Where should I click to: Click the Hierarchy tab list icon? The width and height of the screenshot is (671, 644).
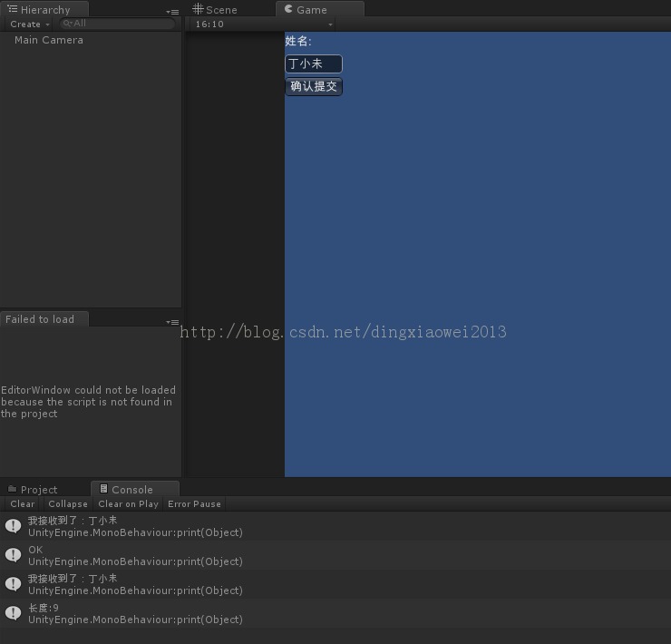coord(13,9)
